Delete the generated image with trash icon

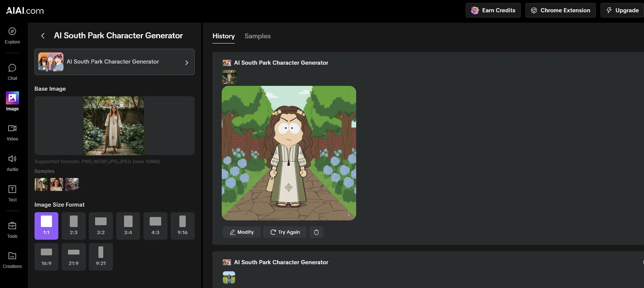316,232
